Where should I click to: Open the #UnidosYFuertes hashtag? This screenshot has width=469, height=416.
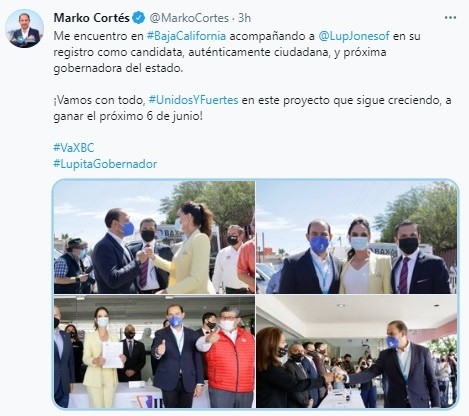(193, 100)
